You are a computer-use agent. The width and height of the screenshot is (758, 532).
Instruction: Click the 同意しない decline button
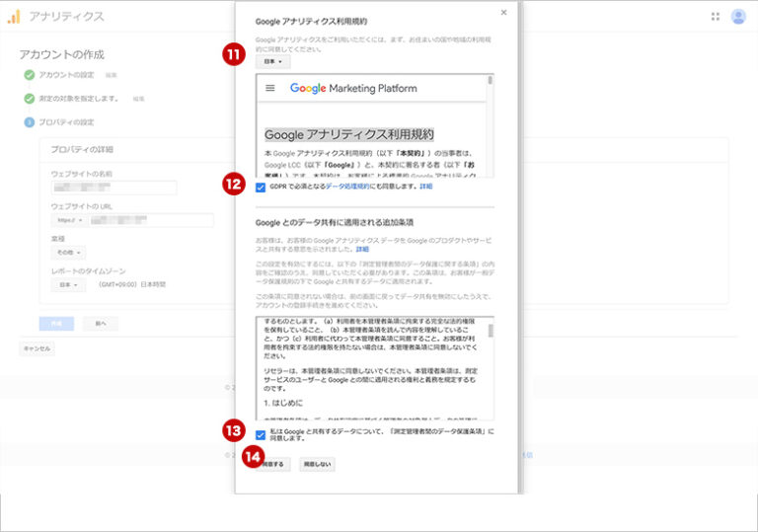[x=317, y=464]
